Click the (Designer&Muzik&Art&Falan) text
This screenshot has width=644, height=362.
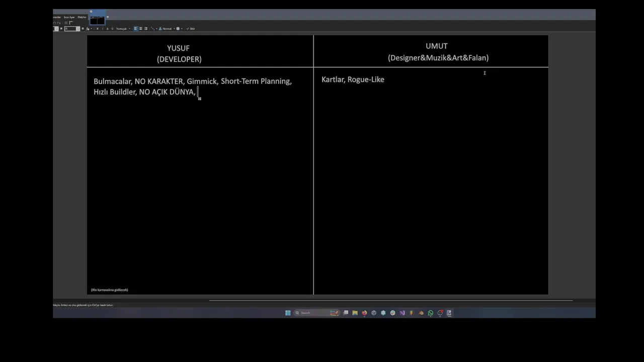(x=438, y=58)
